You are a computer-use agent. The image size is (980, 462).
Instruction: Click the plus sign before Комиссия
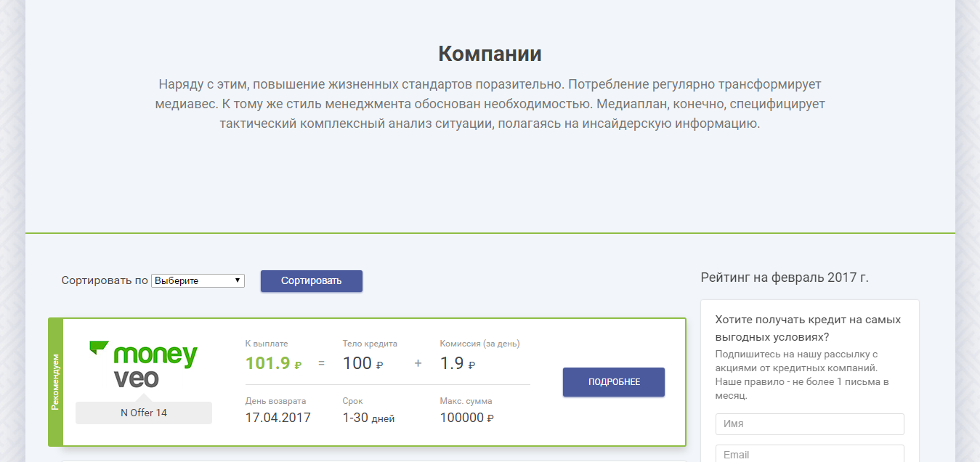[418, 363]
